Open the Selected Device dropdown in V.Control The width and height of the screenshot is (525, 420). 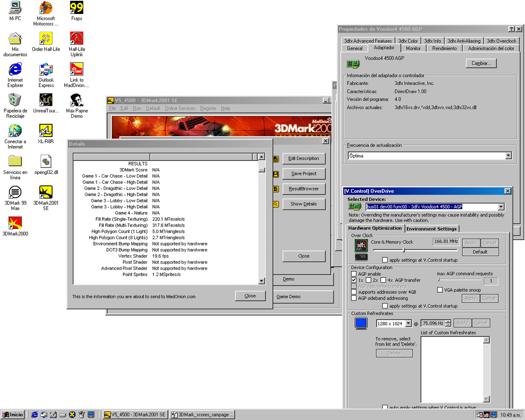pyautogui.click(x=501, y=207)
